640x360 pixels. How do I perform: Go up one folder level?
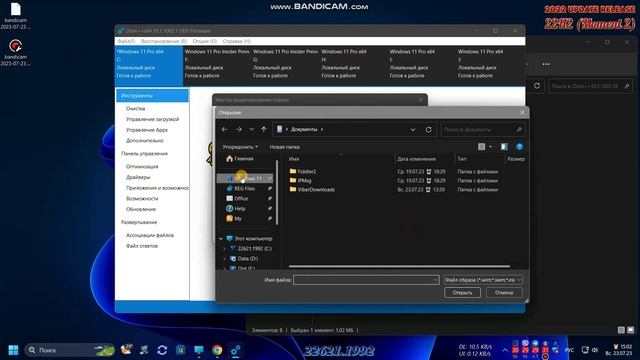tap(264, 129)
